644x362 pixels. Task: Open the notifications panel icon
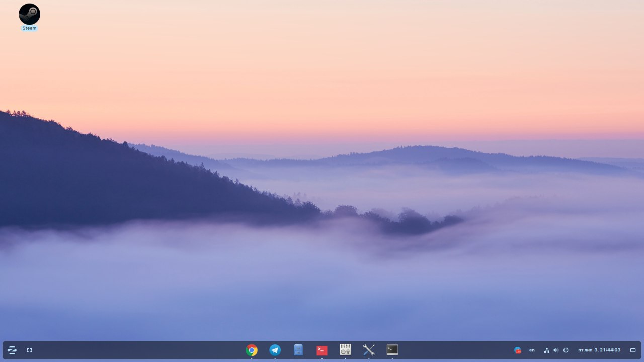click(633, 350)
